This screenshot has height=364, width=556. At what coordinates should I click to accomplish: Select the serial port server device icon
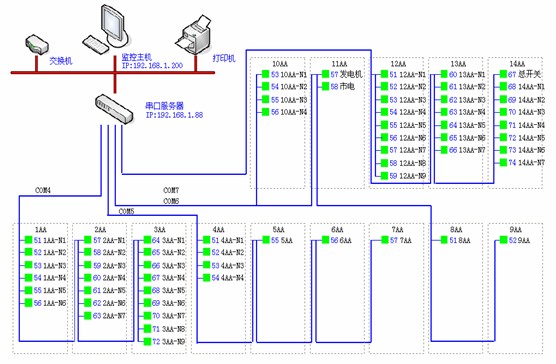pyautogui.click(x=114, y=109)
